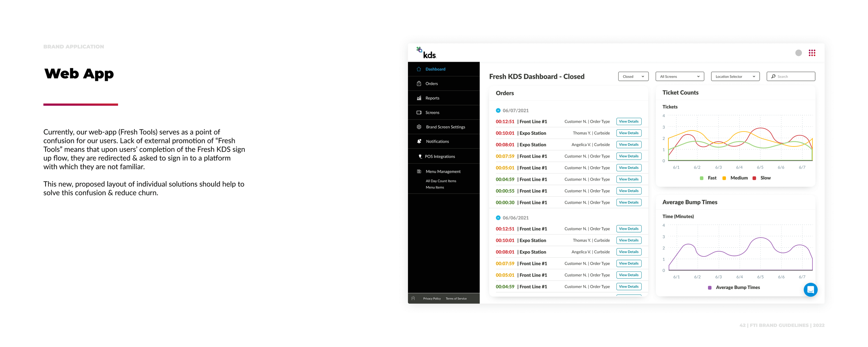Click the flag icon in sidebar footer
The height and width of the screenshot is (347, 868).
pos(413,298)
